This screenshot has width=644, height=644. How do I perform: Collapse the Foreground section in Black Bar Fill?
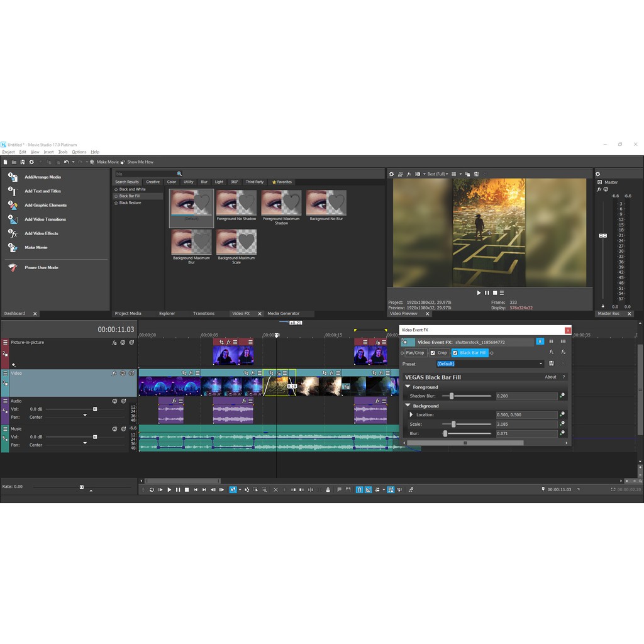tap(408, 387)
